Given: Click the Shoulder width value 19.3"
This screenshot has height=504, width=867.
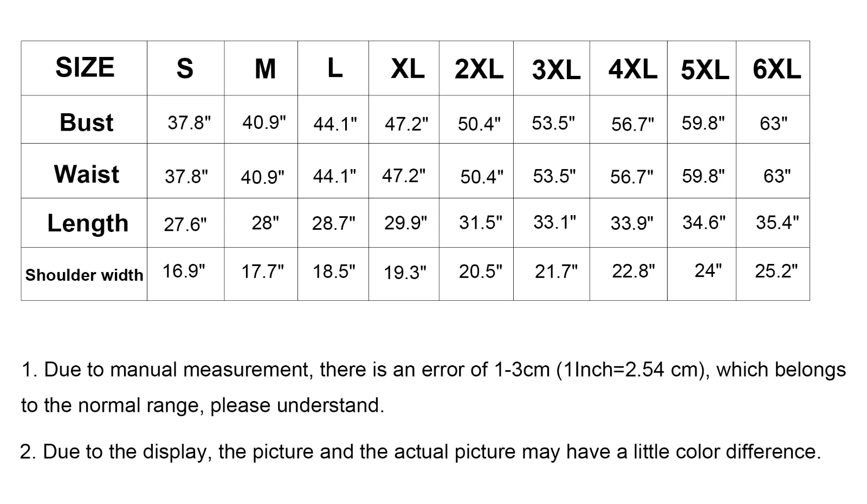Looking at the screenshot, I should pyautogui.click(x=405, y=272).
